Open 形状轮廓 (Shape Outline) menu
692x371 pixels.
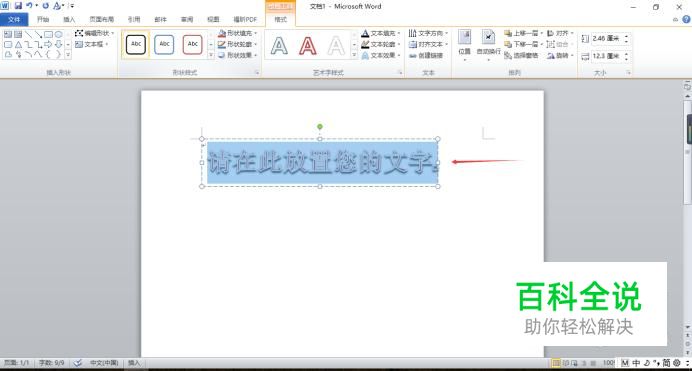[x=237, y=44]
